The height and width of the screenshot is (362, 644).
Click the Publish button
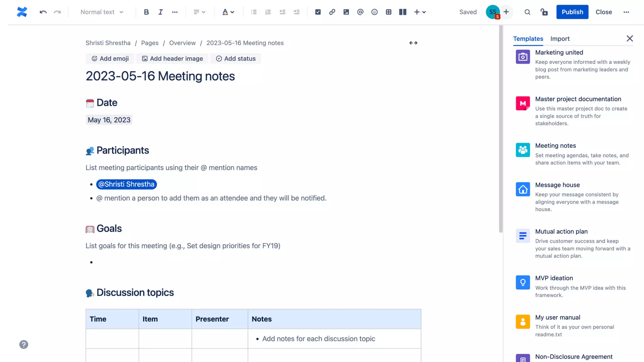572,12
